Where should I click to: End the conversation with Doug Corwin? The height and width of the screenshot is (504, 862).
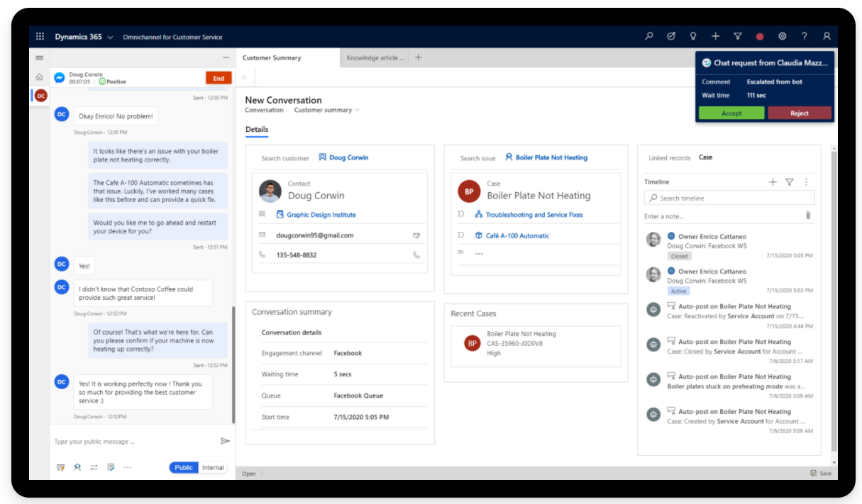tap(219, 78)
